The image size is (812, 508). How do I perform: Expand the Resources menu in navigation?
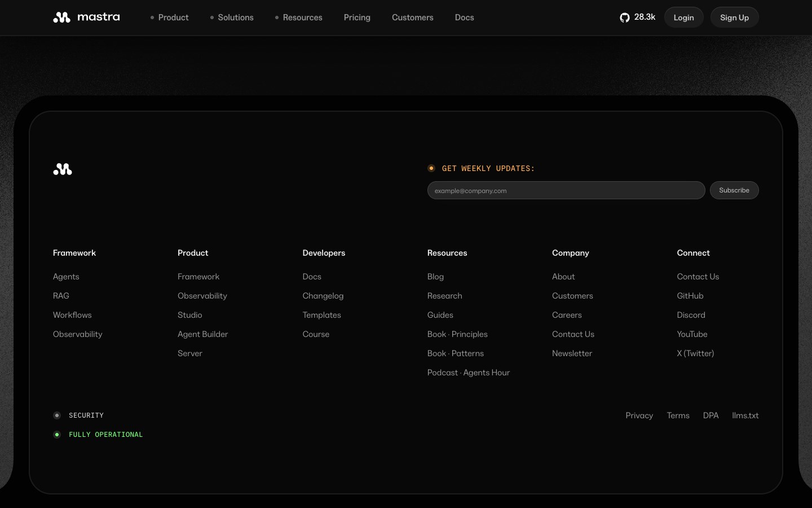[x=298, y=17]
